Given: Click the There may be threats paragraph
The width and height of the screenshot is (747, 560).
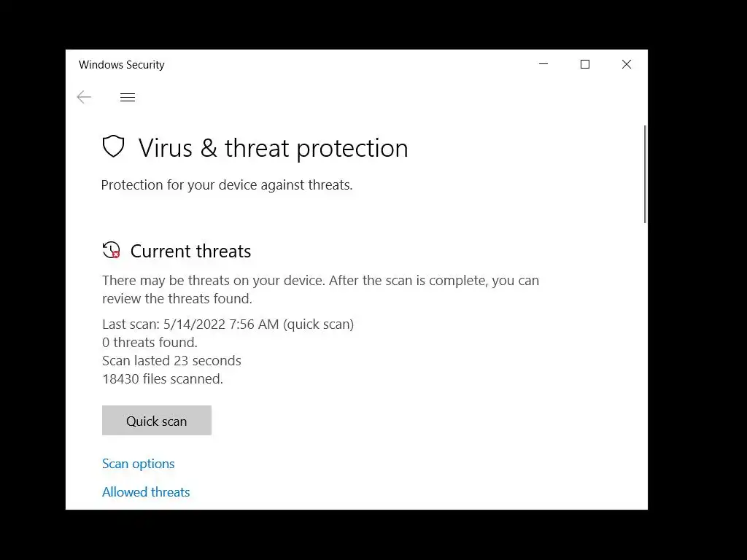Looking at the screenshot, I should (320, 289).
